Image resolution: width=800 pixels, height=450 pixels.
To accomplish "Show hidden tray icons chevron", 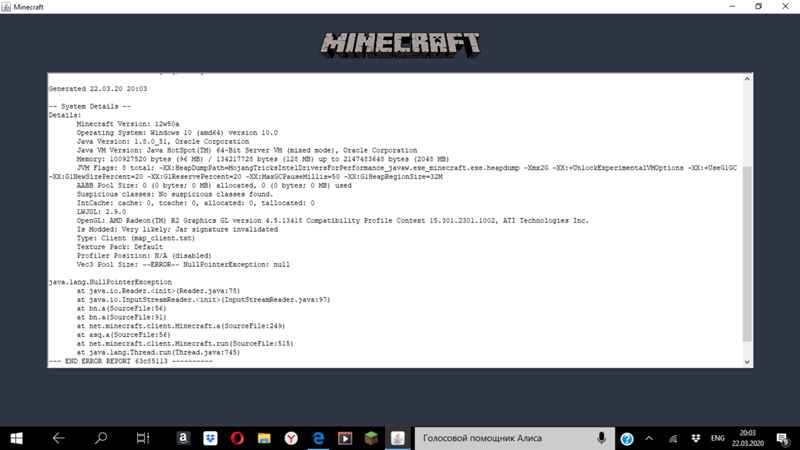I will (649, 438).
